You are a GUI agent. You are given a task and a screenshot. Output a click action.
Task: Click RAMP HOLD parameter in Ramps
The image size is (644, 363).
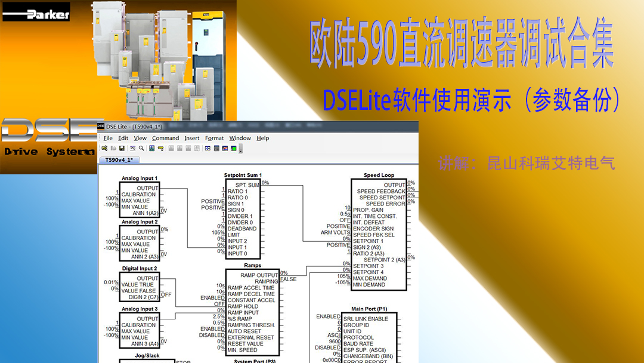(x=243, y=306)
